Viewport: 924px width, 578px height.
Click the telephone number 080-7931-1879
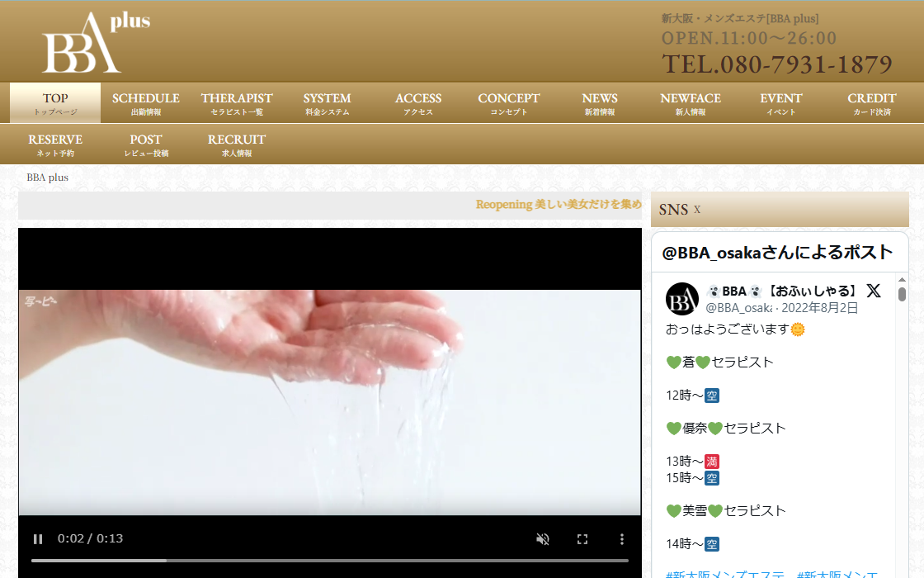click(x=776, y=64)
